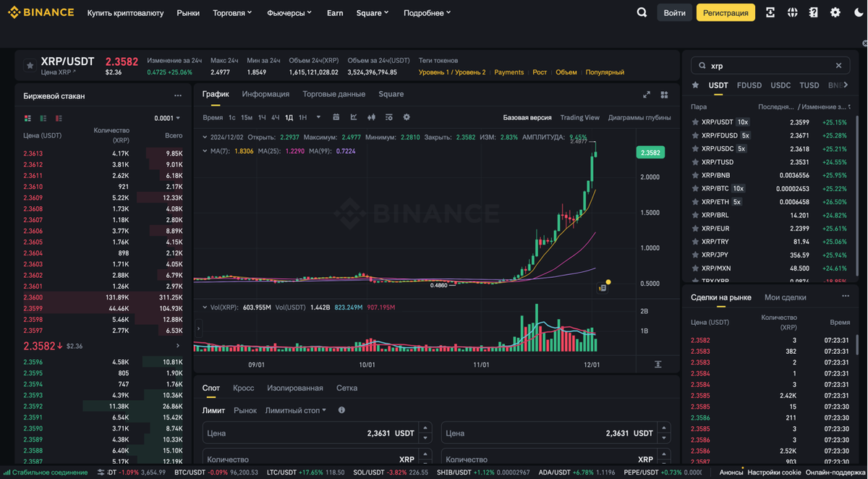Screen dimensions: 868x479
Task: Switch the chart to Trading View version
Action: point(579,117)
